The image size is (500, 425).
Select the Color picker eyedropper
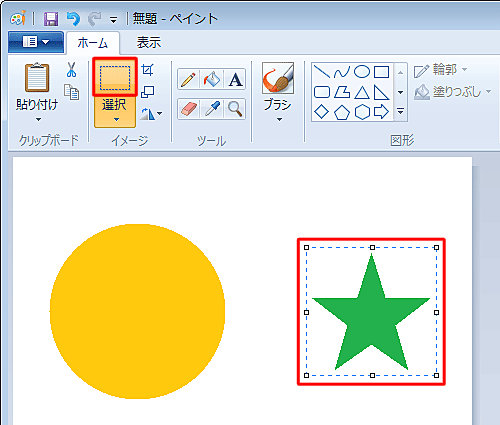(212, 109)
